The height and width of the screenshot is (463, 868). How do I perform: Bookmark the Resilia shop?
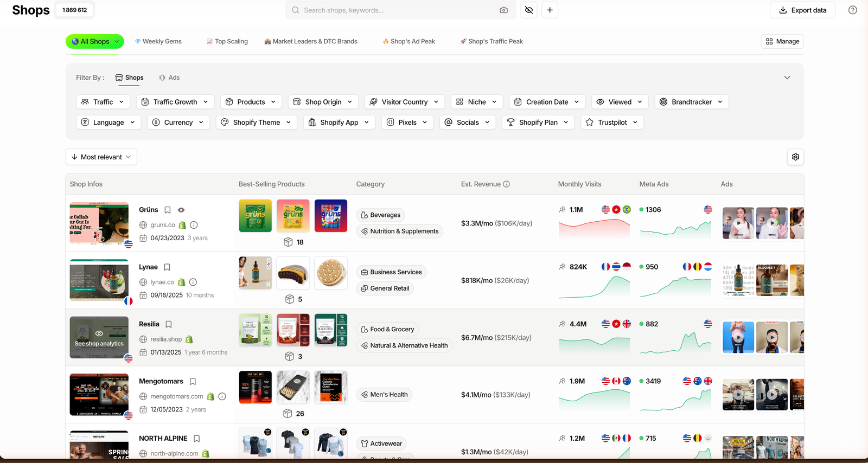point(169,324)
